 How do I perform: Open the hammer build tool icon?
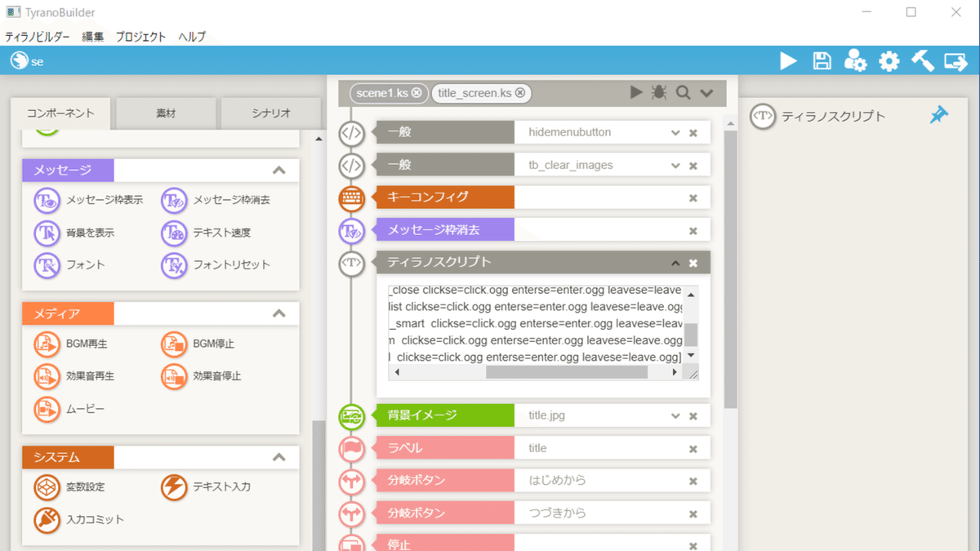point(922,61)
